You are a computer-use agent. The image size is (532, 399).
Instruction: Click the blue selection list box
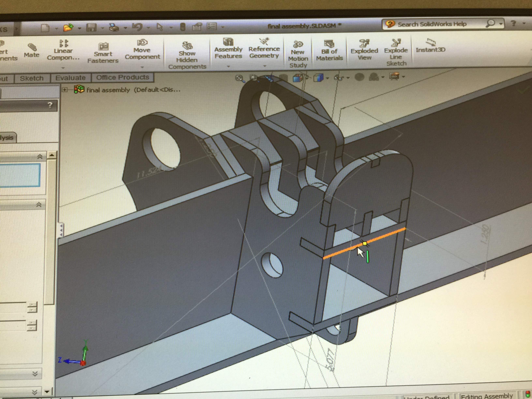point(20,175)
